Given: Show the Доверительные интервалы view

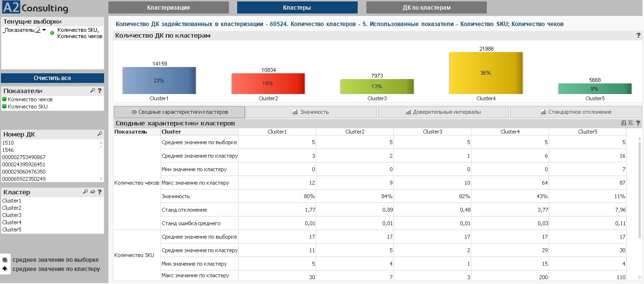Looking at the screenshot, I should (443, 112).
